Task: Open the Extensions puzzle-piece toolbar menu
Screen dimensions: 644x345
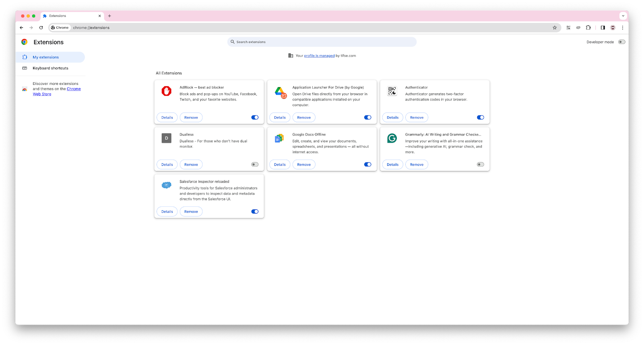Action: click(x=588, y=28)
